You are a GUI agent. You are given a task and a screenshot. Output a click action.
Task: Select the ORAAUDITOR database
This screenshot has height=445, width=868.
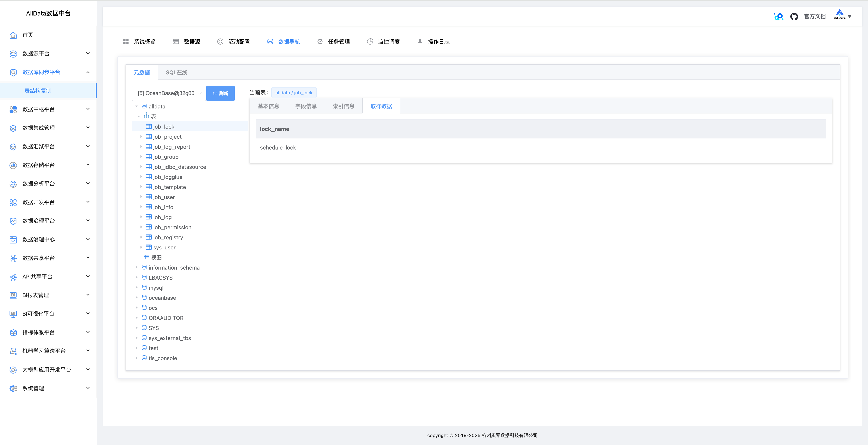pos(166,318)
